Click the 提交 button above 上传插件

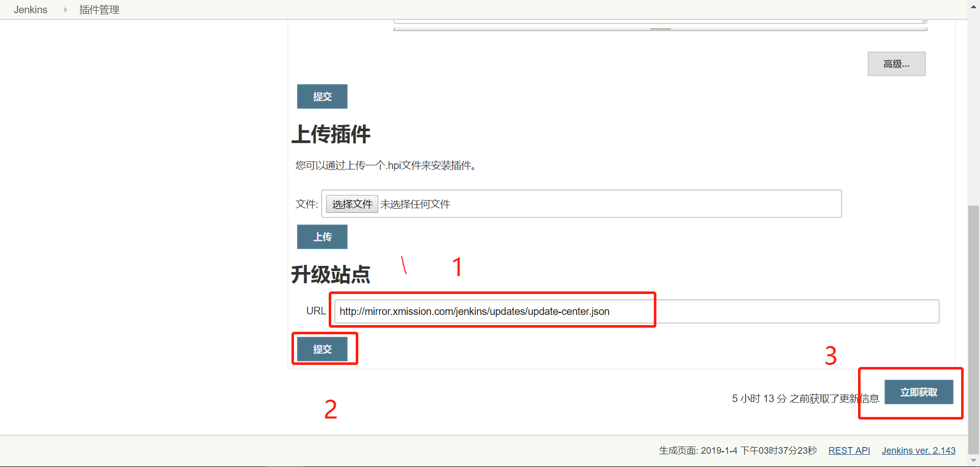[322, 96]
